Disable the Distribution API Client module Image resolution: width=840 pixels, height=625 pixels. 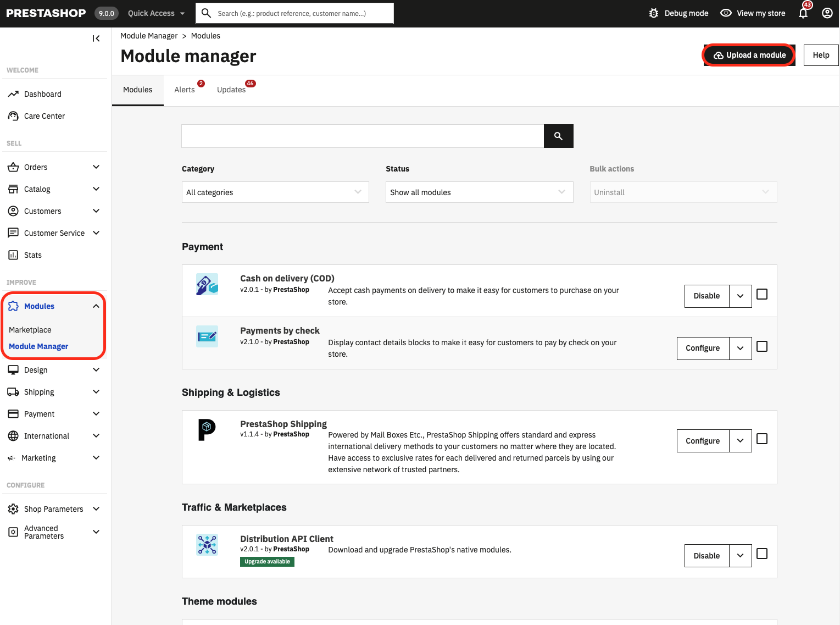707,556
